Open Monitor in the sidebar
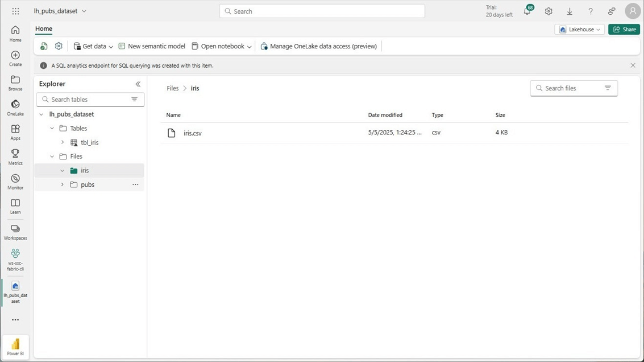Screen dimensions: 644x362 click(15, 182)
